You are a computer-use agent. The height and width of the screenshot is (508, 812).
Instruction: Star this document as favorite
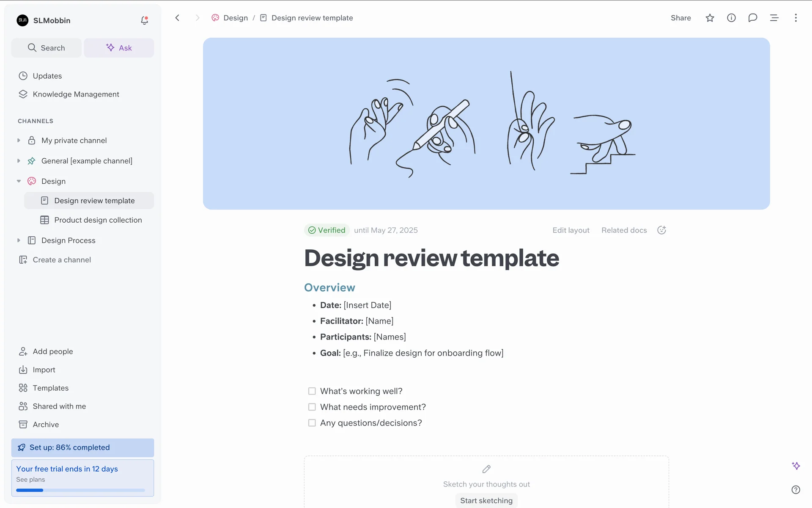pos(710,18)
